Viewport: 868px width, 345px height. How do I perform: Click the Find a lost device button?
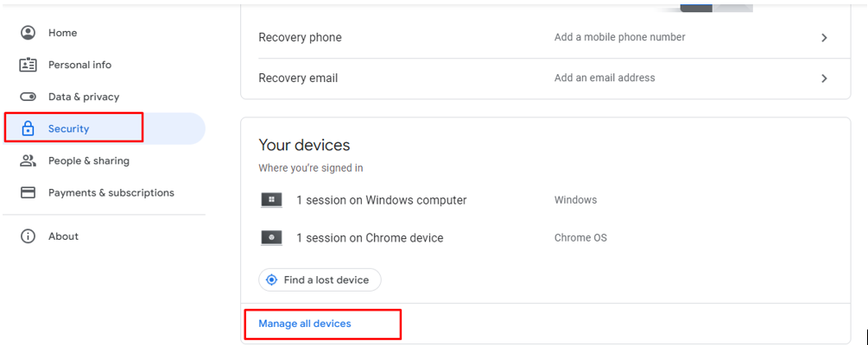(320, 279)
